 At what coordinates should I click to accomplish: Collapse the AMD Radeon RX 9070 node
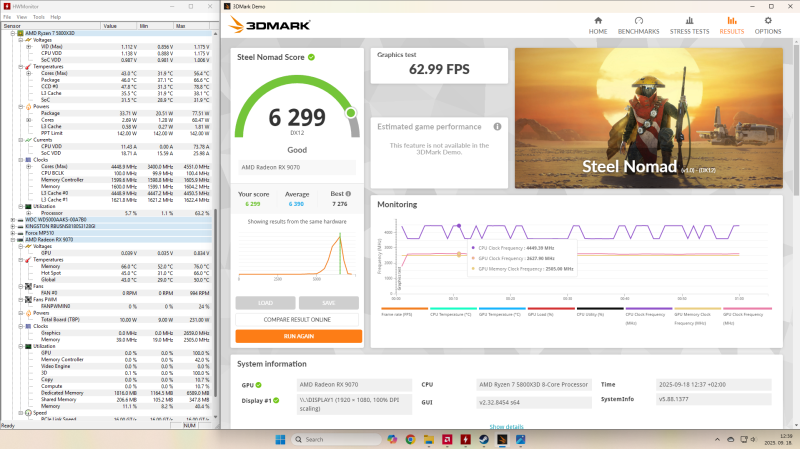(x=13, y=240)
